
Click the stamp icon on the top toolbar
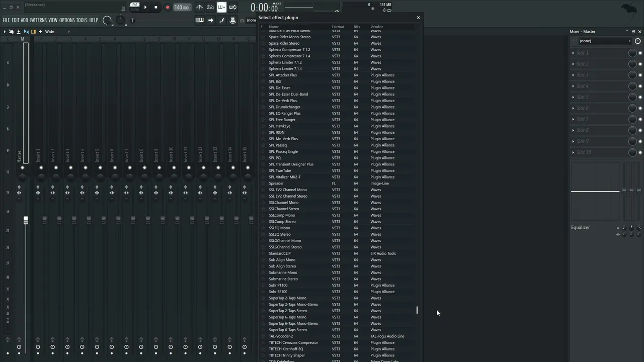point(232,20)
